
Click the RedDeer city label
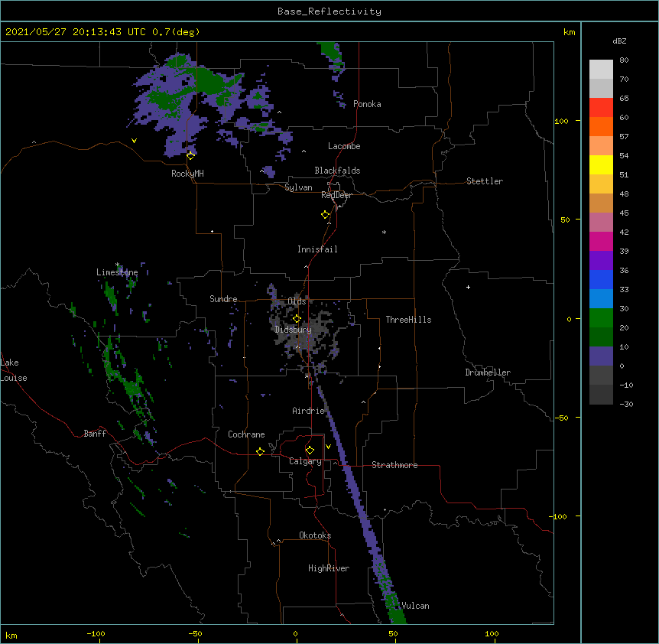point(336,195)
